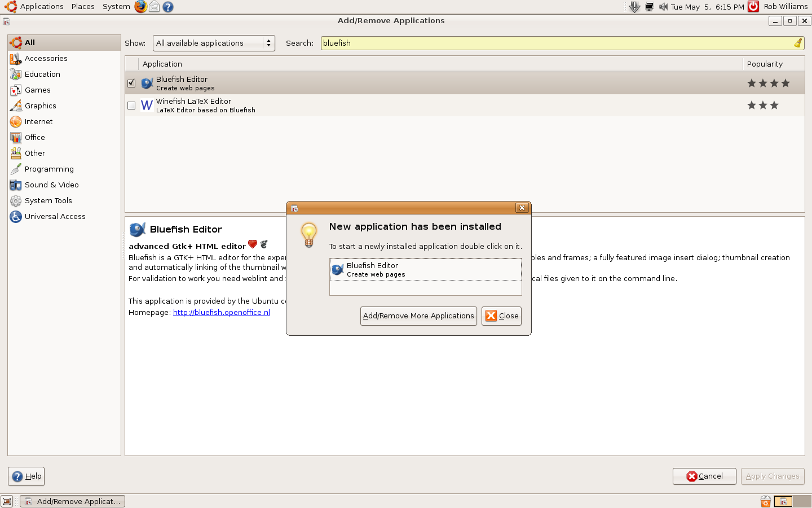Click Winefish three-star popularity rating
812x508 pixels.
tap(762, 106)
